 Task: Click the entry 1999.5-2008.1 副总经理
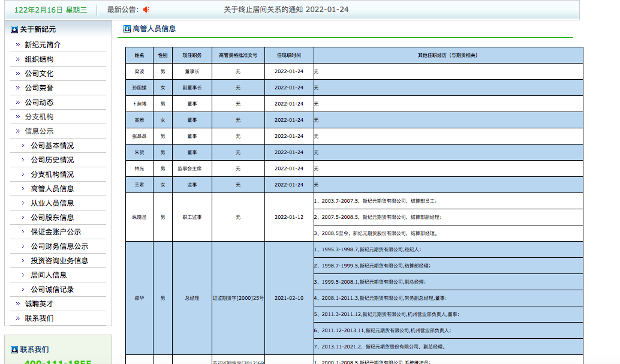448,282
